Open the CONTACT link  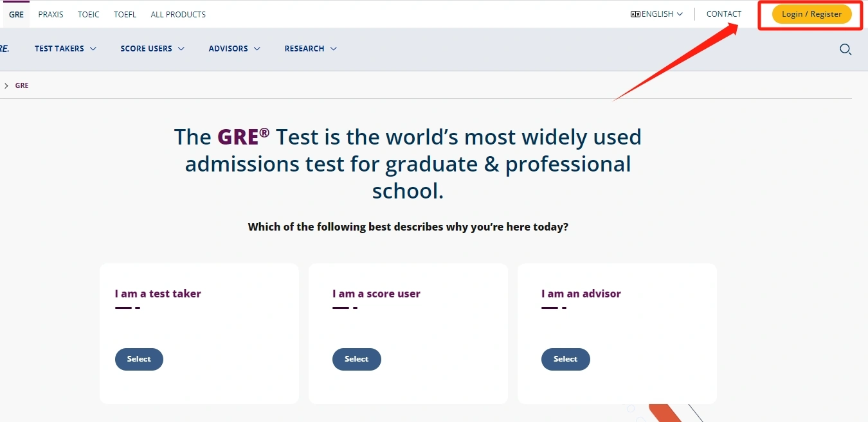723,14
